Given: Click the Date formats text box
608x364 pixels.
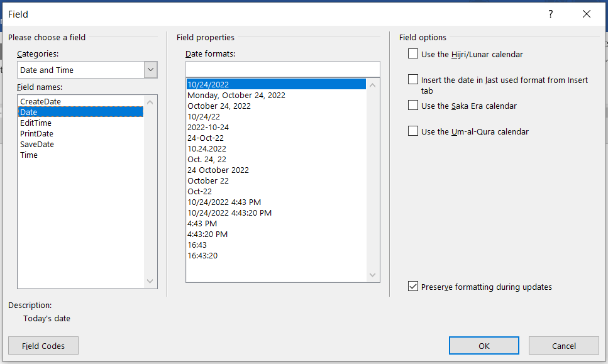Looking at the screenshot, I should point(282,69).
